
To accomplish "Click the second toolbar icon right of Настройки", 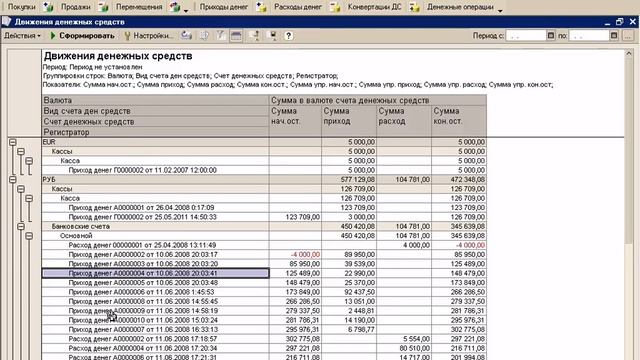I will click(x=204, y=36).
